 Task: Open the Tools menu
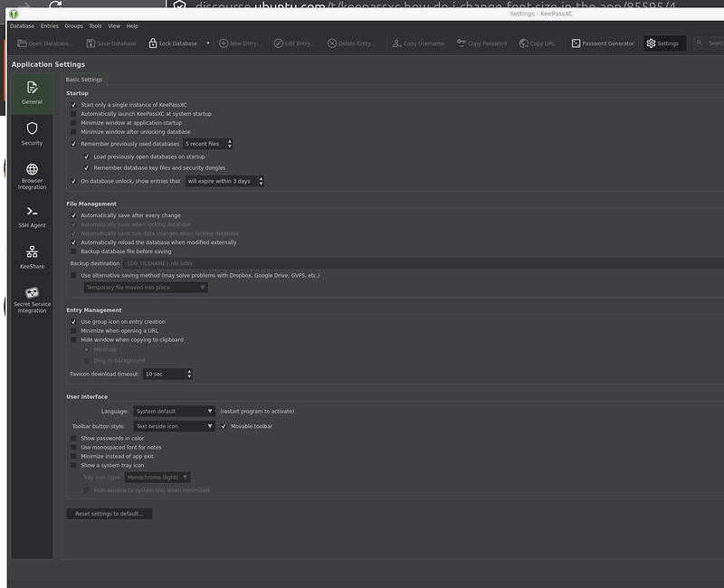tap(96, 26)
